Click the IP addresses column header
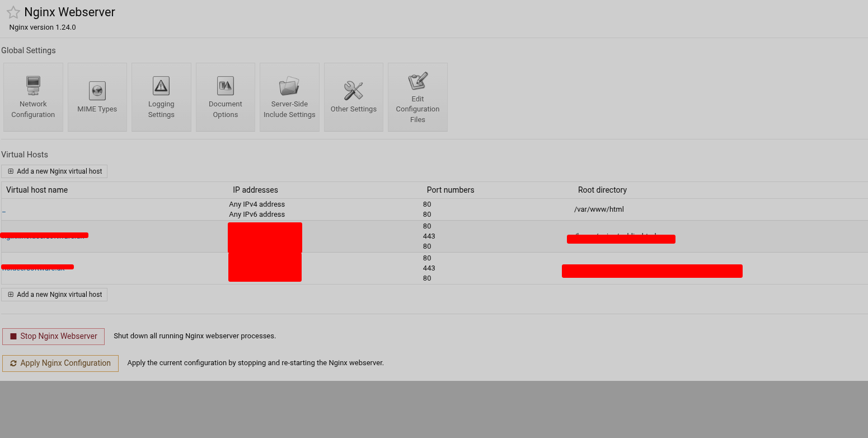This screenshot has height=438, width=868. [255, 190]
